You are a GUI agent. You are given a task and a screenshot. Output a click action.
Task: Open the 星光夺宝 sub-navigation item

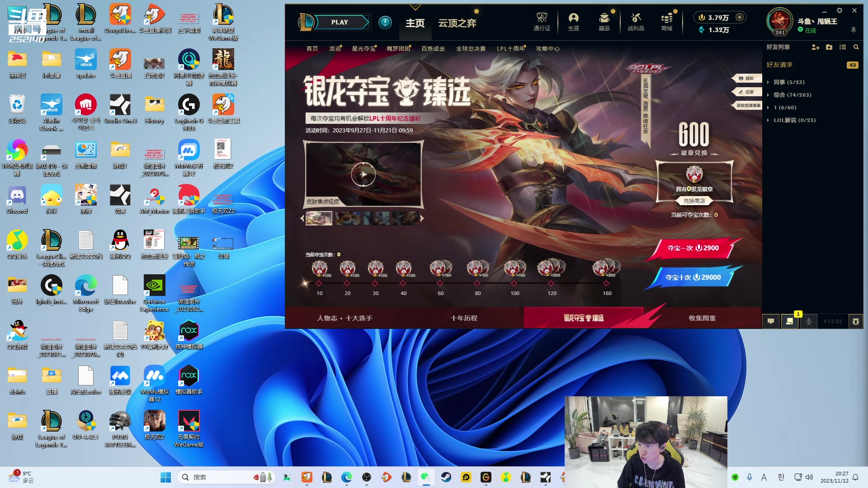pyautogui.click(x=363, y=48)
